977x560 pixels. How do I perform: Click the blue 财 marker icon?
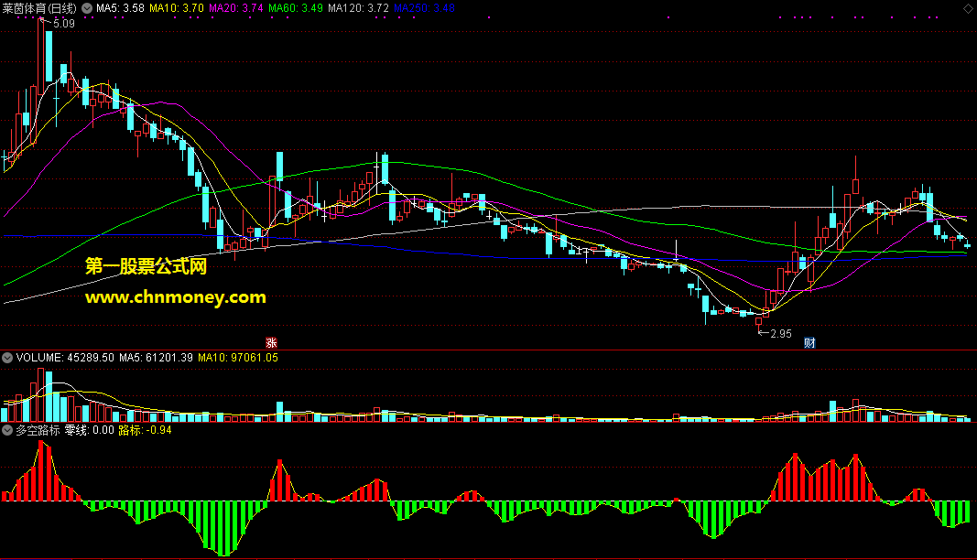pyautogui.click(x=809, y=342)
